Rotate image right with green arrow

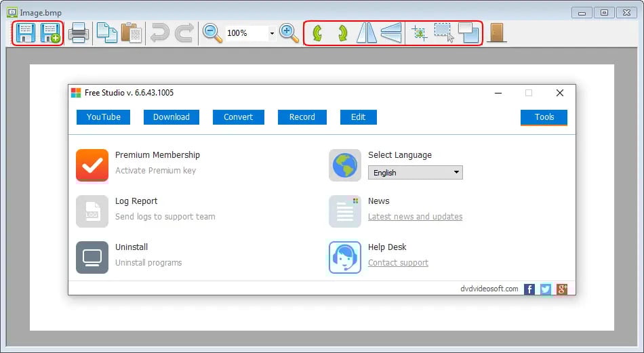[x=342, y=33]
